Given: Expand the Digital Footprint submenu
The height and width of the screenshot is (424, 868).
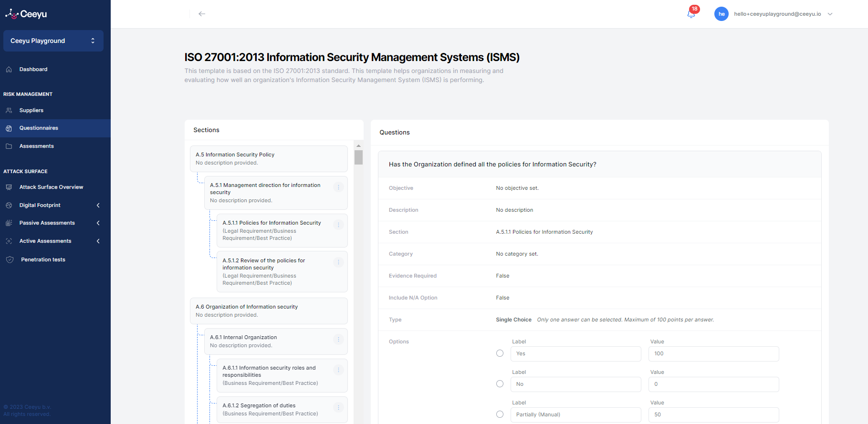Looking at the screenshot, I should pyautogui.click(x=98, y=205).
